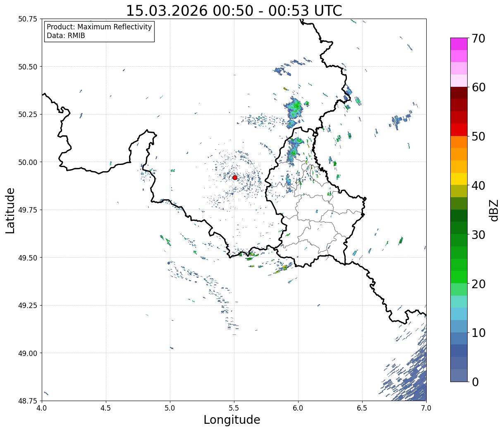
Task: Click longitude tick label 6.0
Action: pos(298,408)
